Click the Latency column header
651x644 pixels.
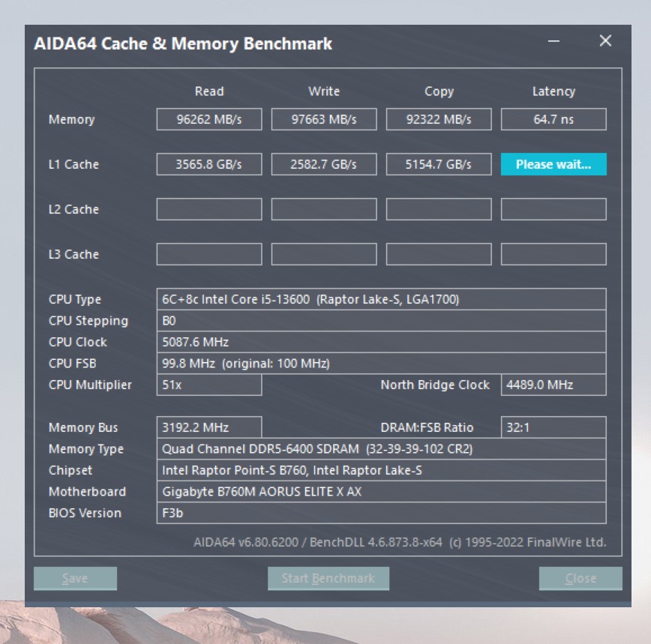553,91
